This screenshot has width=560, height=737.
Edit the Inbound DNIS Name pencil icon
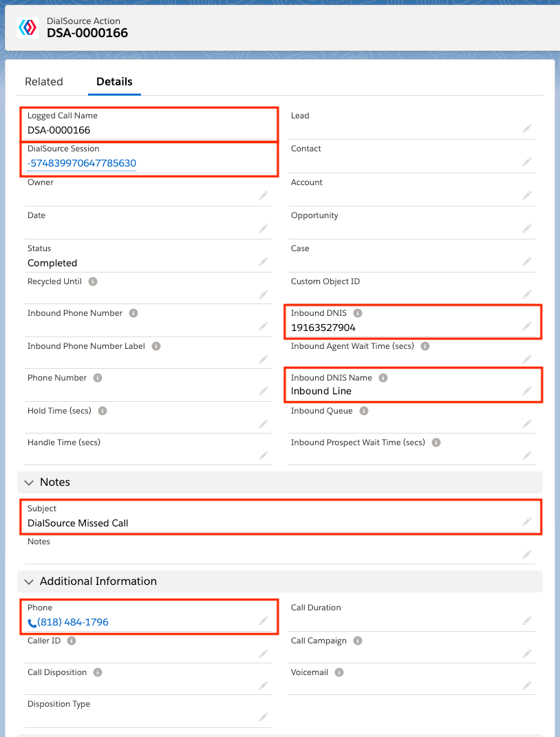pos(527,391)
